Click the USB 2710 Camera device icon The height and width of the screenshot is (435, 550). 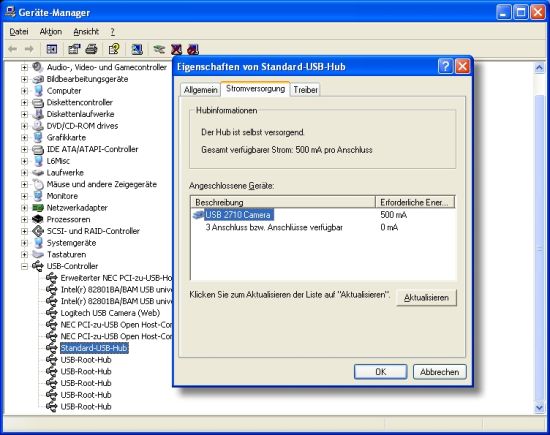coord(198,214)
